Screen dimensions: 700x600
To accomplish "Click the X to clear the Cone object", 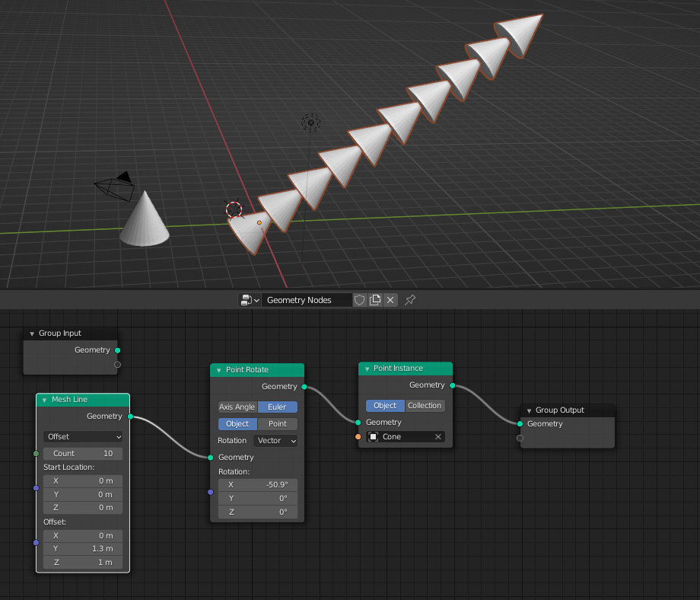I will click(x=437, y=437).
